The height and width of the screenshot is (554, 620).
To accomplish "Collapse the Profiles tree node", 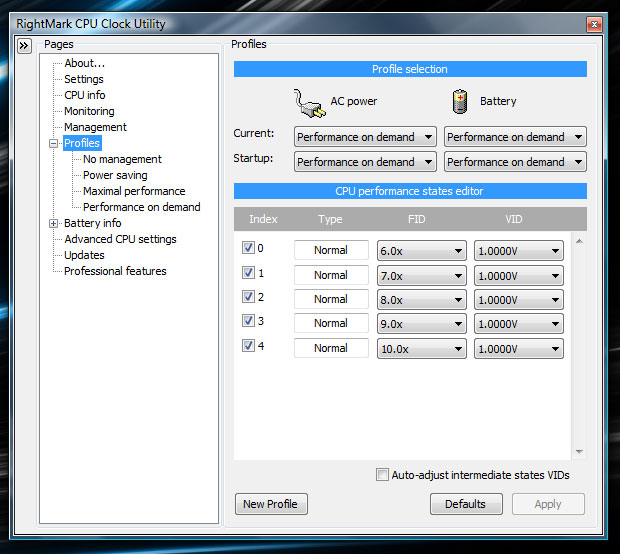I will (53, 143).
